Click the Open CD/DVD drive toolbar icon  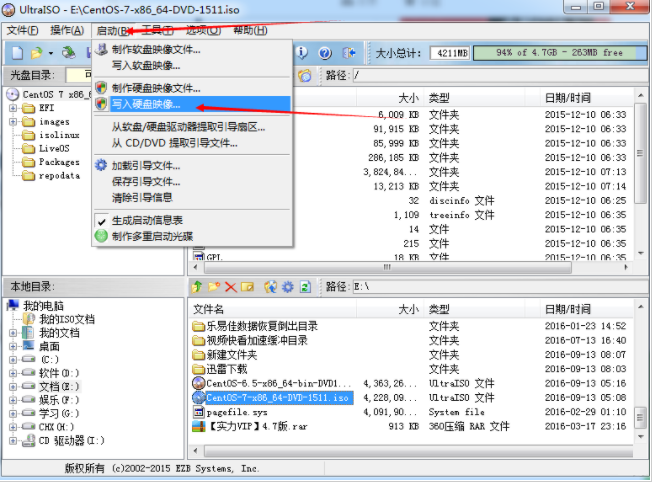69,53
